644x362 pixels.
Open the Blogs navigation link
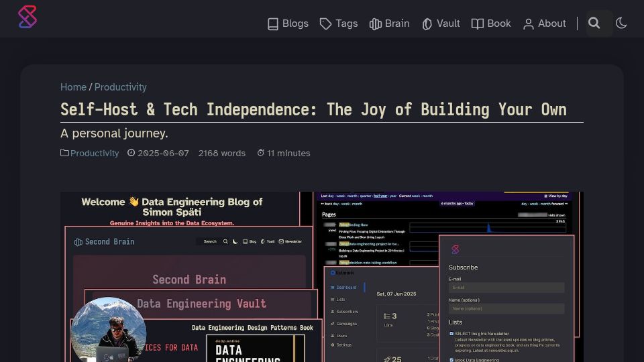pyautogui.click(x=288, y=24)
